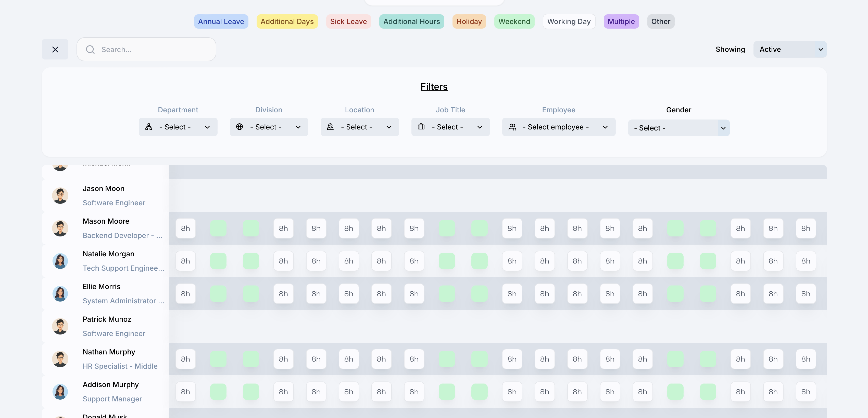Click the Weekend legend tag
868x418 pixels.
pos(514,21)
